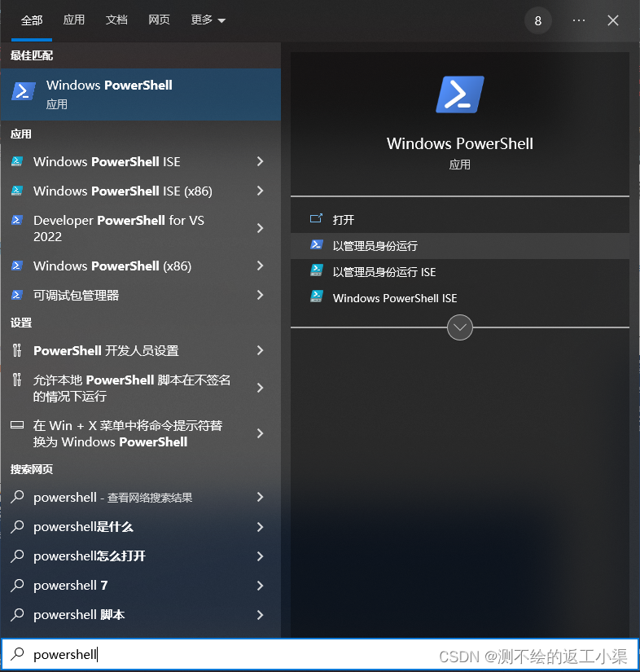The image size is (640, 672).
Task: Click the PowerShell 开发人员设置 settings icon
Action: [17, 350]
